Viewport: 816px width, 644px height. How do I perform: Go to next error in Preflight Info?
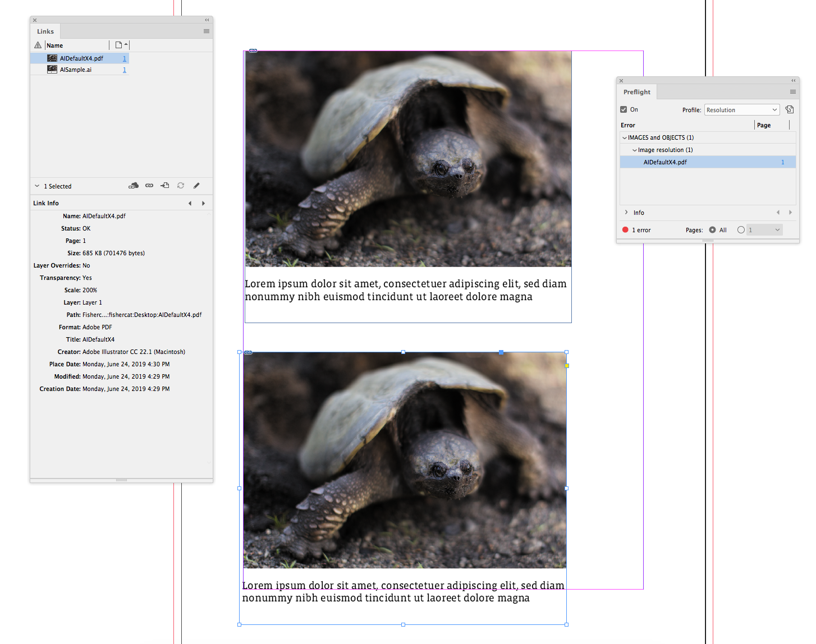790,213
